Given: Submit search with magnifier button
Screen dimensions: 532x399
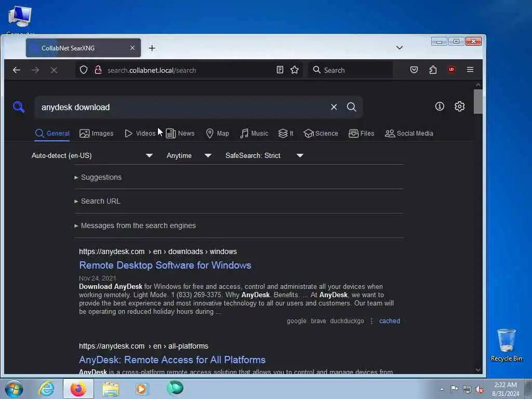Looking at the screenshot, I should tap(352, 107).
